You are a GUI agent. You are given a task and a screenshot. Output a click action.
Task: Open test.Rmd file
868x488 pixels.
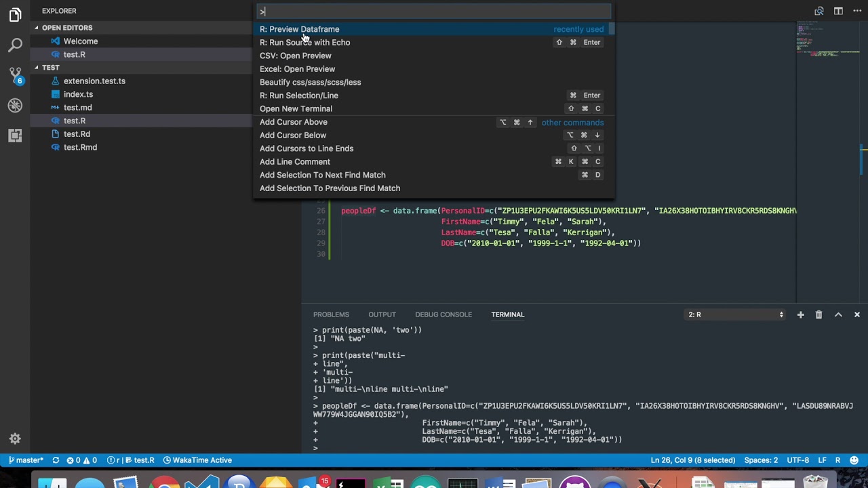(80, 147)
